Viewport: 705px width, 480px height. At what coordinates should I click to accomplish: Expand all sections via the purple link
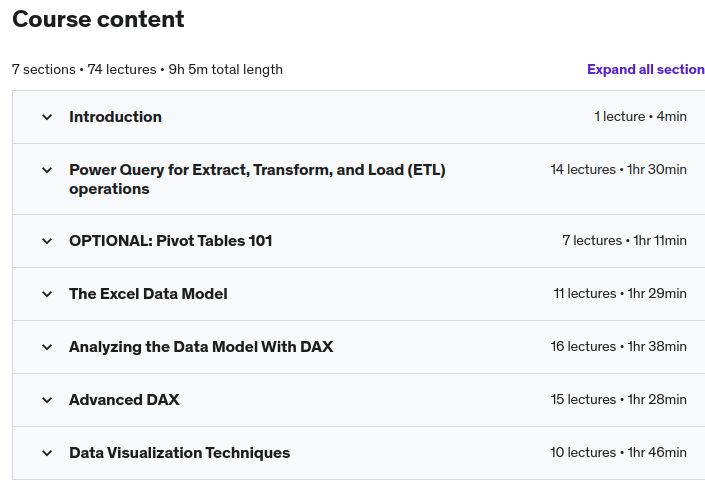point(646,70)
